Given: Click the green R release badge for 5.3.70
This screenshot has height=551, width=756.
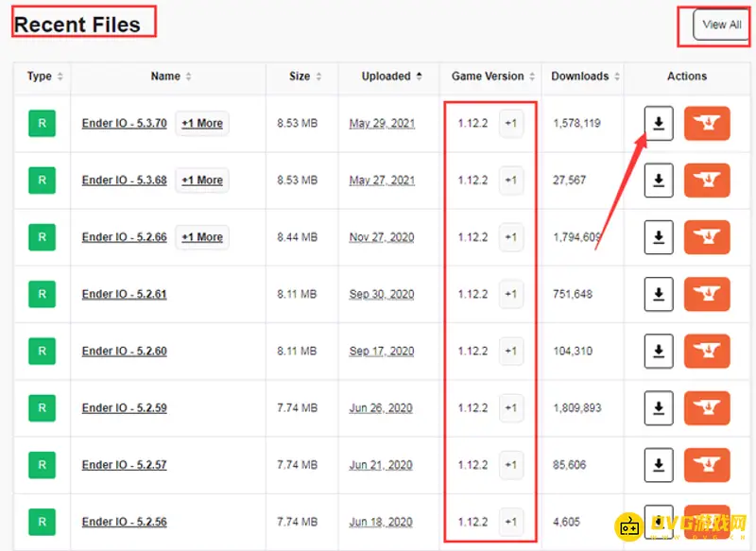Looking at the screenshot, I should [x=42, y=124].
